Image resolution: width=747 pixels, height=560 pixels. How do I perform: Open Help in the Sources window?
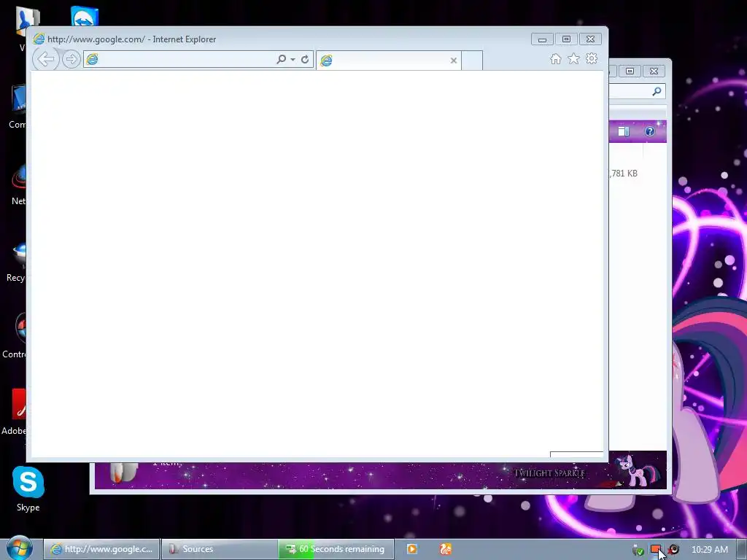point(650,131)
